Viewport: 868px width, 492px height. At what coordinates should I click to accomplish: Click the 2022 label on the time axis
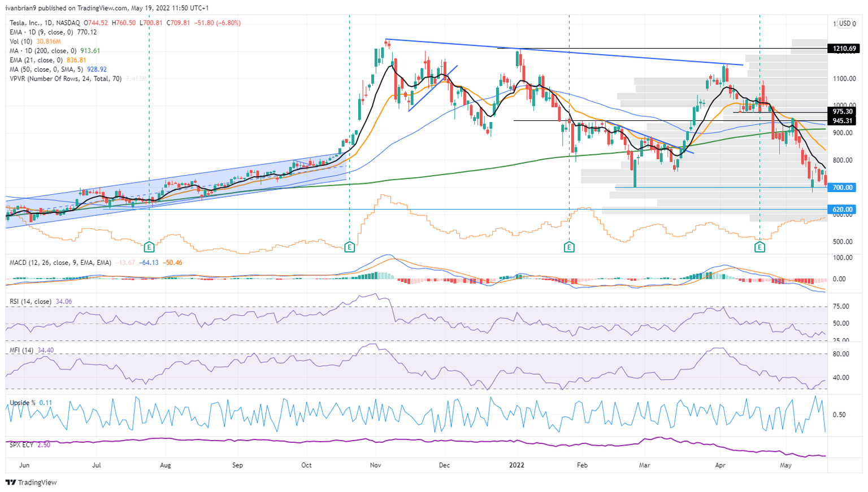(517, 465)
